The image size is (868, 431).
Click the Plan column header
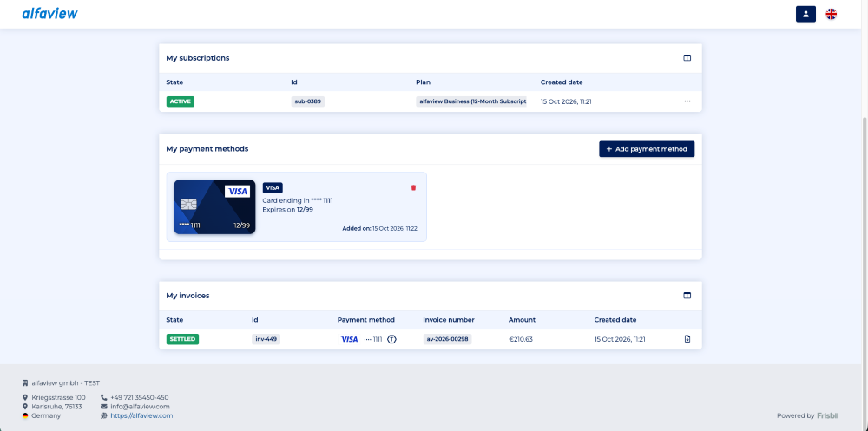423,82
